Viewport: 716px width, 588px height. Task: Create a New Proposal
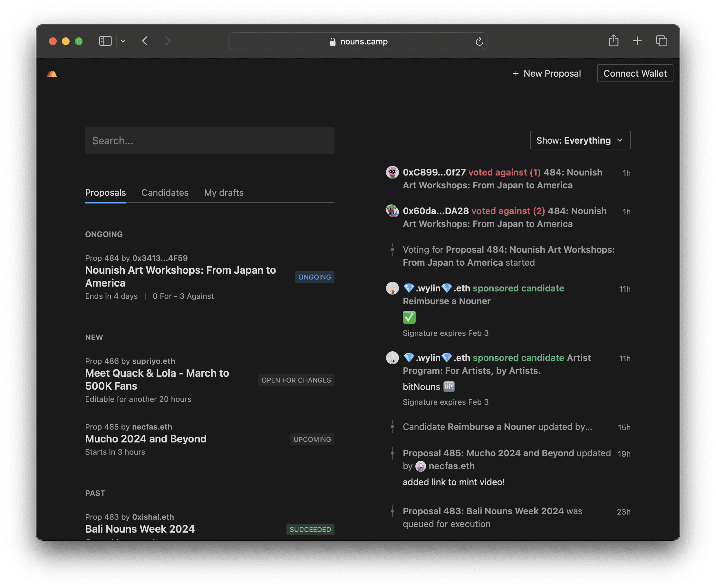(547, 73)
